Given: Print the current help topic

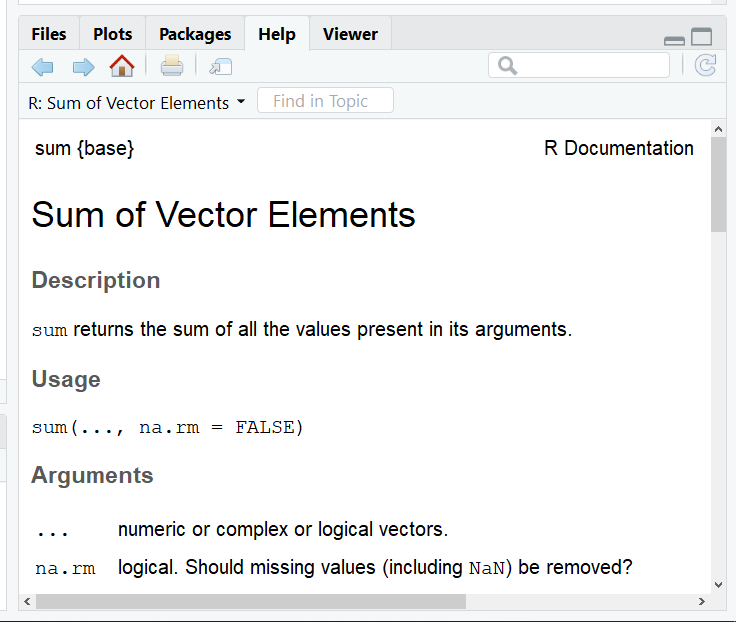Looking at the screenshot, I should (172, 66).
